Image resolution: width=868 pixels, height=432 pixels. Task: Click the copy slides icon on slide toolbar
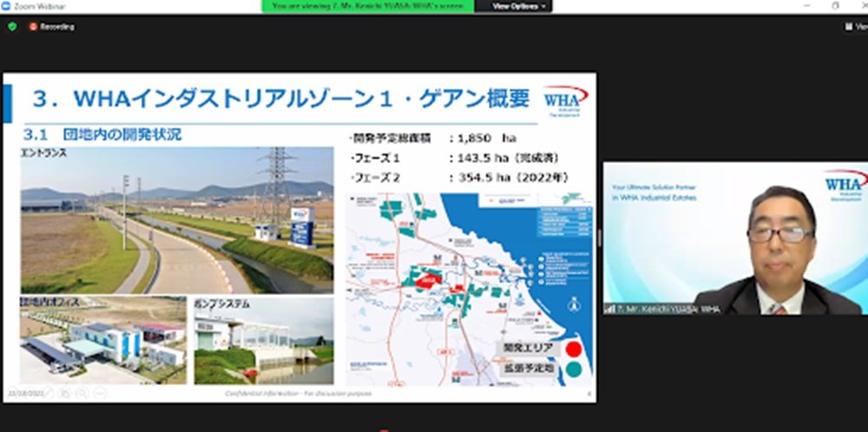63,393
